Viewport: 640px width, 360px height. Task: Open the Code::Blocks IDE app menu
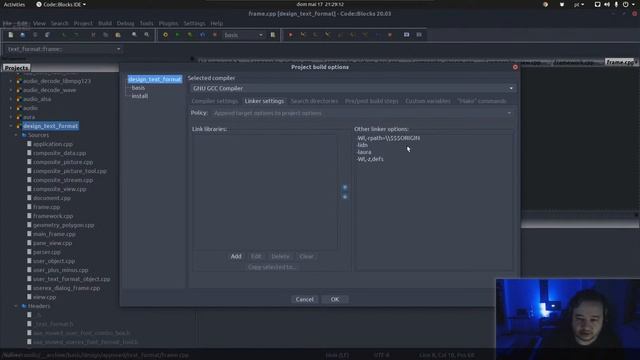pyautogui.click(x=61, y=4)
